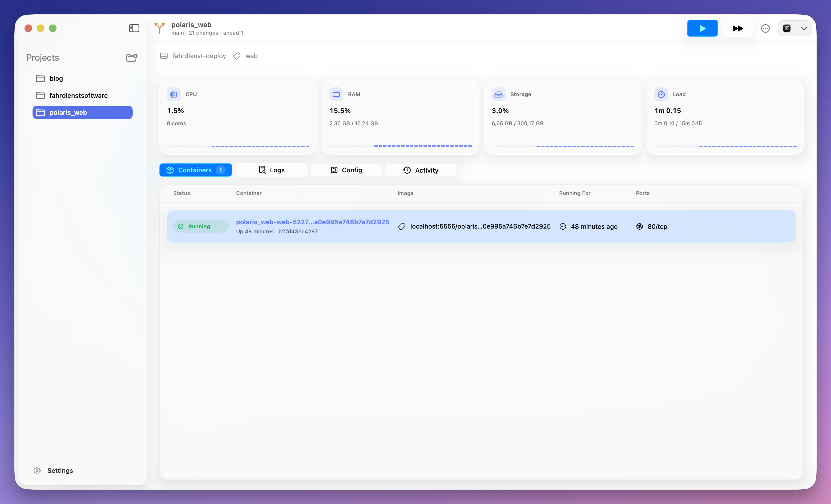The height and width of the screenshot is (504, 831).
Task: Click the Load gauge icon
Action: pos(661,94)
